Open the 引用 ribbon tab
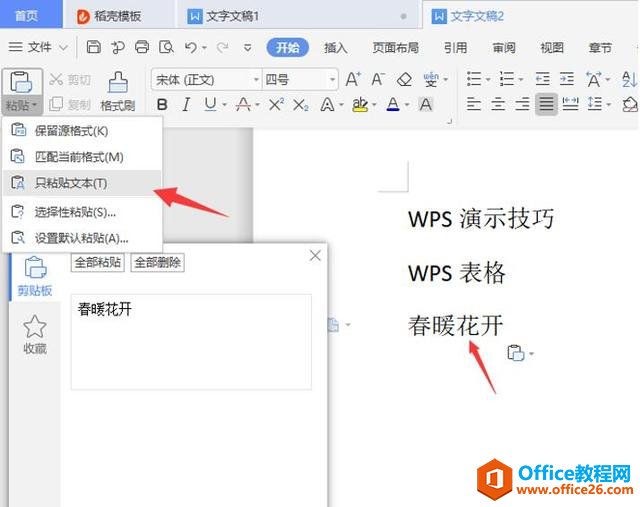This screenshot has height=507, width=640. tap(456, 48)
